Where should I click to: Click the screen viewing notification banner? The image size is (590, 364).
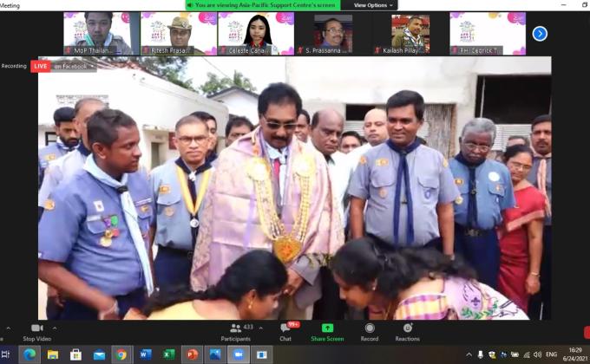click(x=263, y=5)
